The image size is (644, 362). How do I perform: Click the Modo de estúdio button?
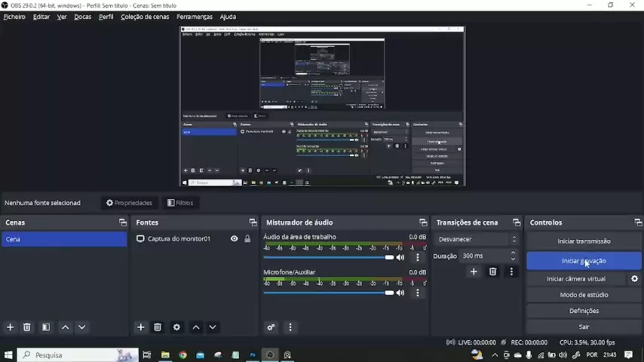tap(584, 295)
